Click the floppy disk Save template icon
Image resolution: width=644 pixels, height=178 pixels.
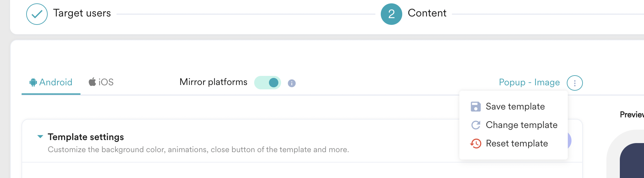tap(475, 107)
